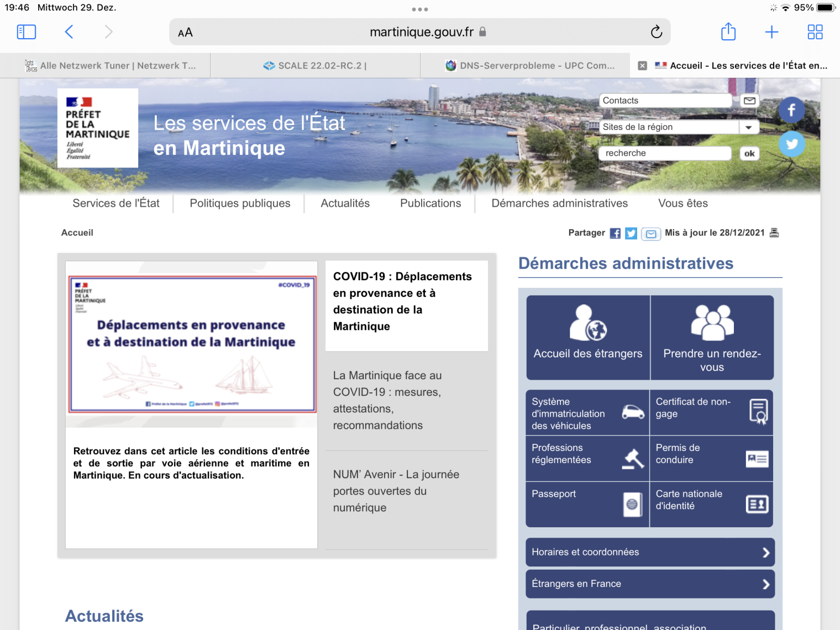Expand the Sites de la région dropdown

[748, 127]
